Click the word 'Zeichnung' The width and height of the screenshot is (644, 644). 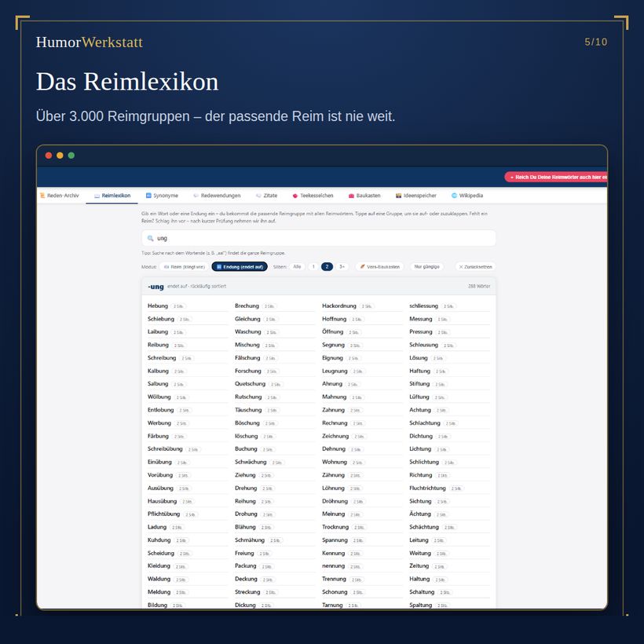[335, 436]
